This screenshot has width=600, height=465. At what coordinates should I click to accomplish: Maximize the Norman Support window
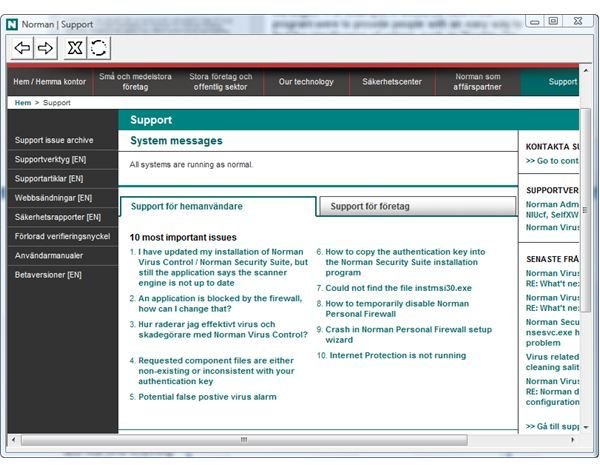click(553, 21)
